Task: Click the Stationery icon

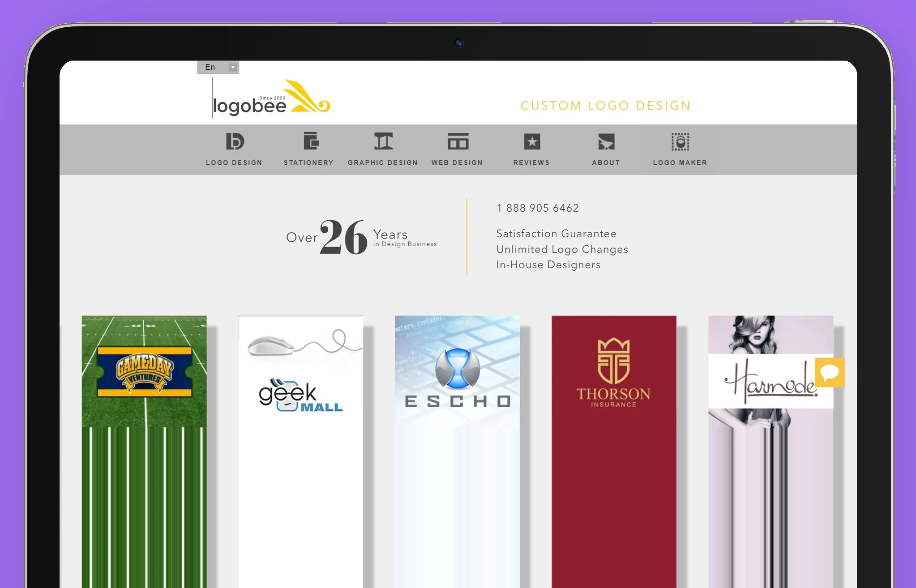Action: pos(311,141)
